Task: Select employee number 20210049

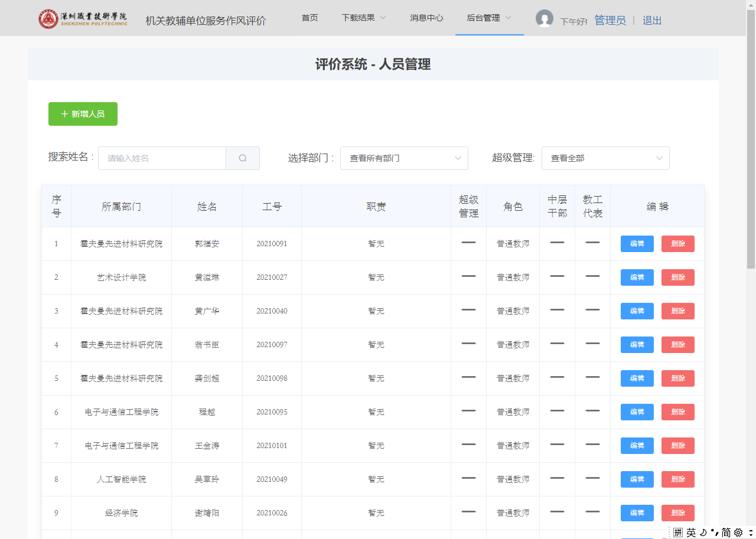Action: [272, 479]
